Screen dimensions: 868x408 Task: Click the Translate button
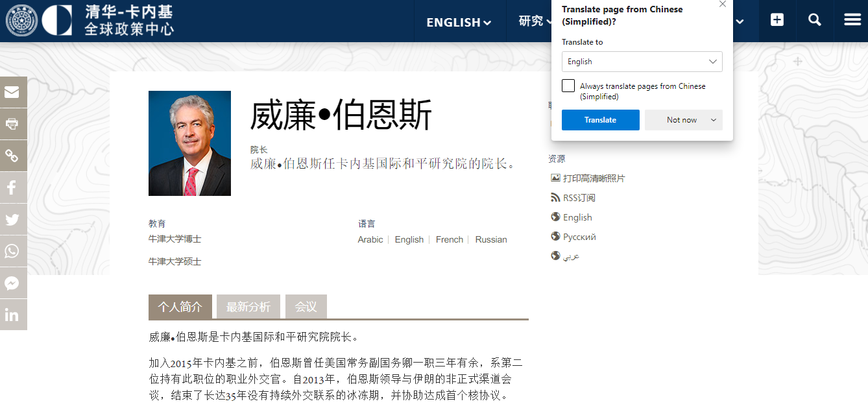[x=601, y=120]
